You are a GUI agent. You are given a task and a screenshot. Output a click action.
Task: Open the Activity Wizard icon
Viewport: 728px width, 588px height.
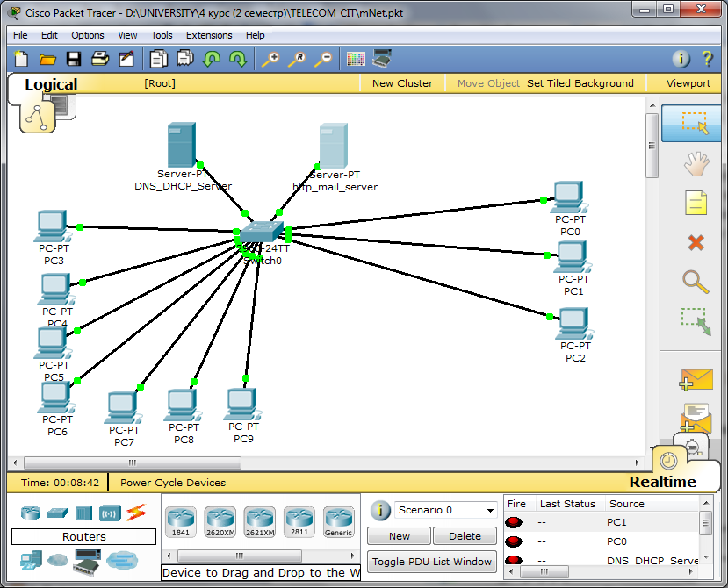(126, 59)
